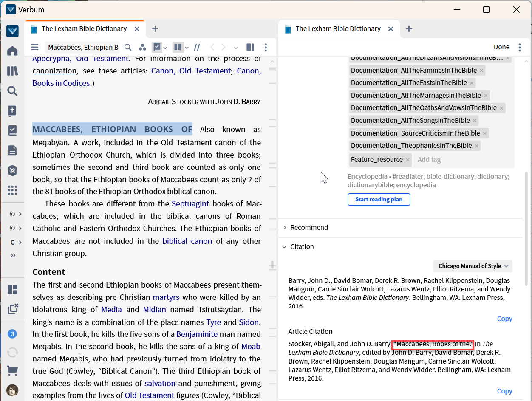
Task: Close the left Lexham Bible Dictionary tab
Action: 137,29
